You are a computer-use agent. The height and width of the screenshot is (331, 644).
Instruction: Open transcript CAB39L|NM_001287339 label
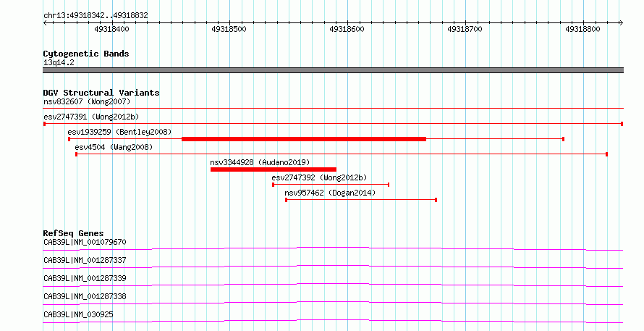click(x=85, y=278)
